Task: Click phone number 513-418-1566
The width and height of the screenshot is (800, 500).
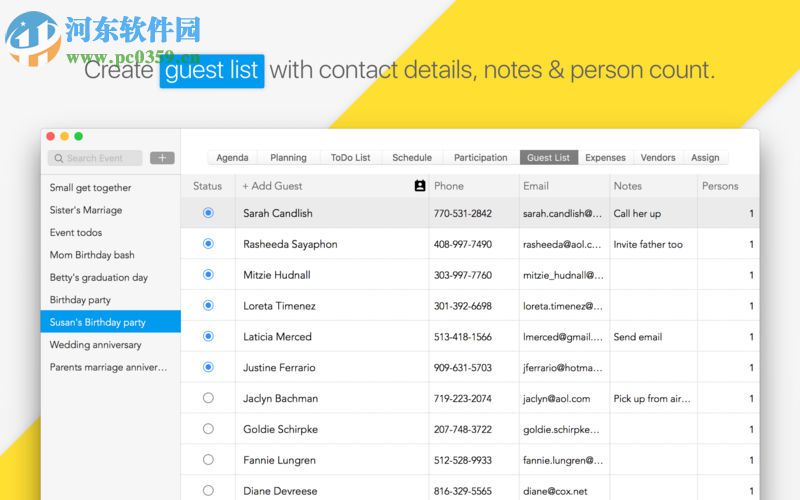Action: pyautogui.click(x=463, y=337)
